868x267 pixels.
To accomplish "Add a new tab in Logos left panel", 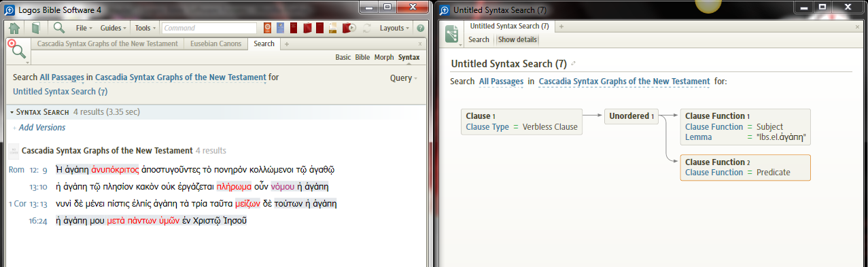I will pos(286,44).
